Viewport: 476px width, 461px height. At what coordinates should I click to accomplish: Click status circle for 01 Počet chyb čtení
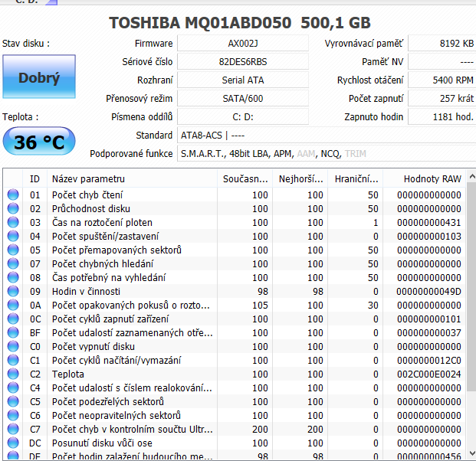click(13, 195)
